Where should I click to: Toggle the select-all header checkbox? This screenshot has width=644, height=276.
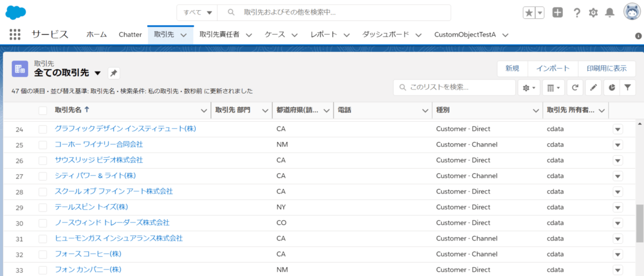click(43, 110)
